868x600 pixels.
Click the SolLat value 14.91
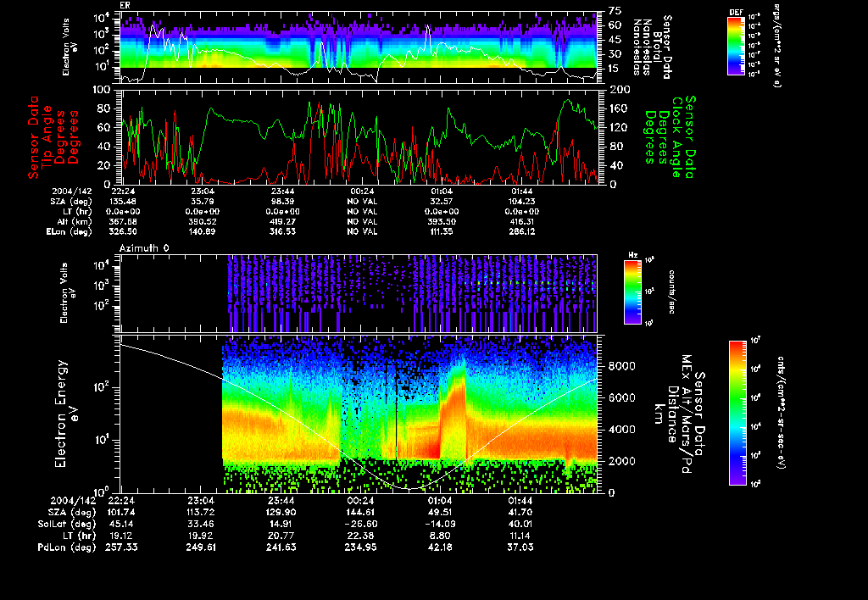[281, 525]
